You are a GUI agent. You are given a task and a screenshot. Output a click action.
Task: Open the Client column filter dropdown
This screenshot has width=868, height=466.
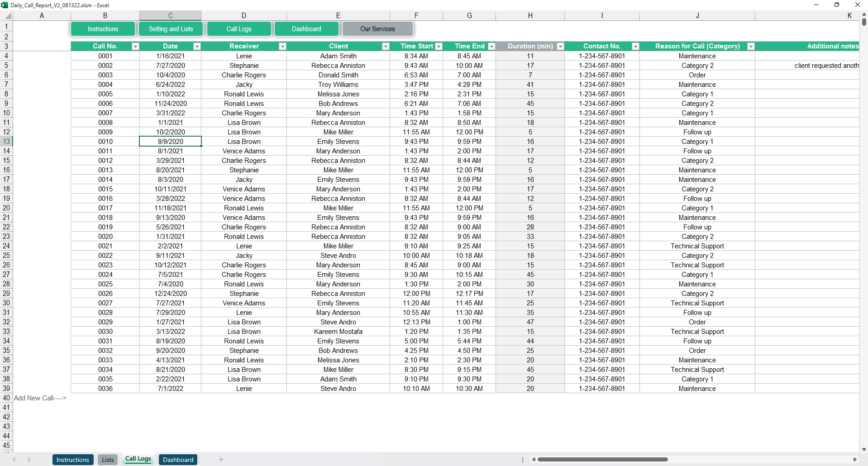pyautogui.click(x=386, y=46)
